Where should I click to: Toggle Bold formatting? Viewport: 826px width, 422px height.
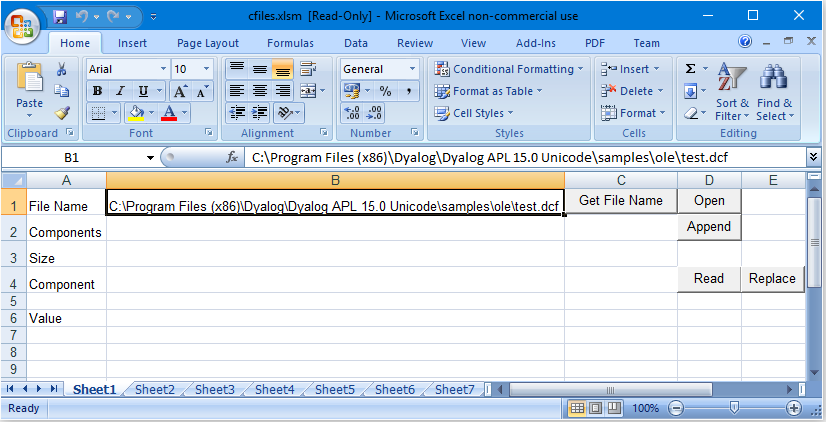pos(98,91)
